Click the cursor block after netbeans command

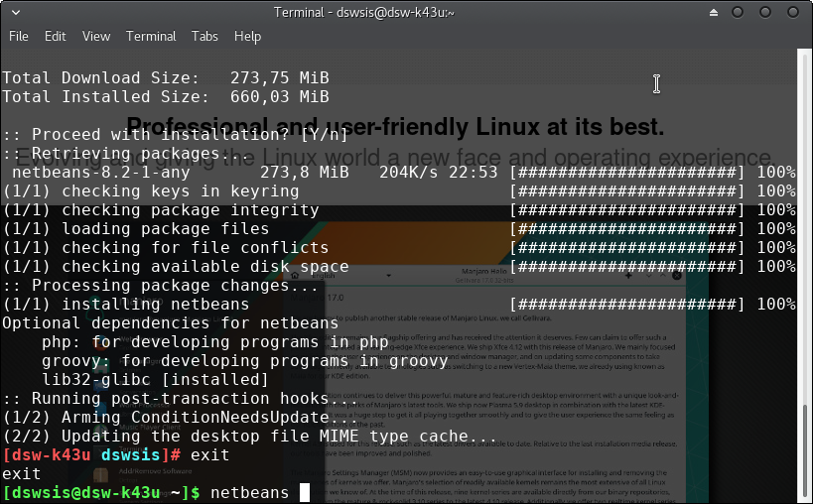[x=305, y=493]
